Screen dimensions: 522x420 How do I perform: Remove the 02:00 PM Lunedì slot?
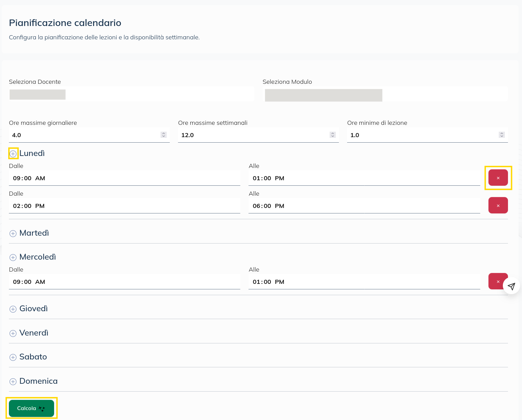[x=498, y=205]
